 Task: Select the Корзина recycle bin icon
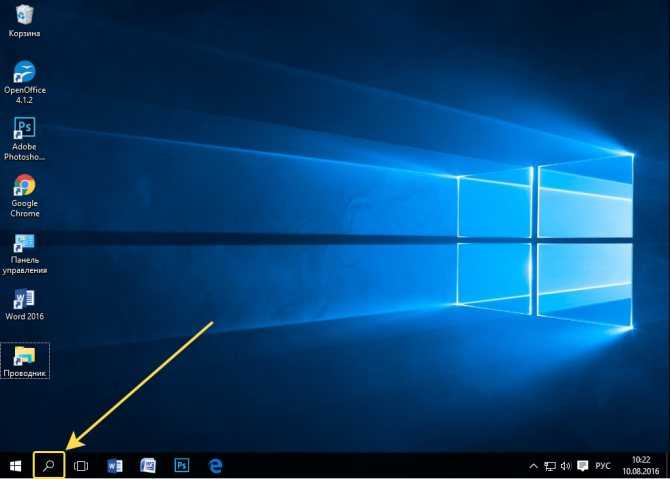tap(24, 21)
